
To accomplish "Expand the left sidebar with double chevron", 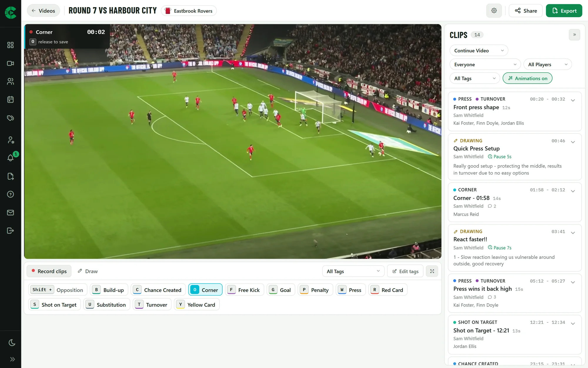I will [x=12, y=359].
